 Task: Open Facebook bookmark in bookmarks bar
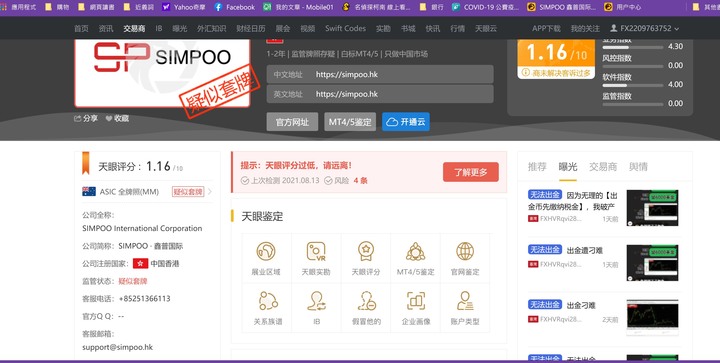point(234,7)
